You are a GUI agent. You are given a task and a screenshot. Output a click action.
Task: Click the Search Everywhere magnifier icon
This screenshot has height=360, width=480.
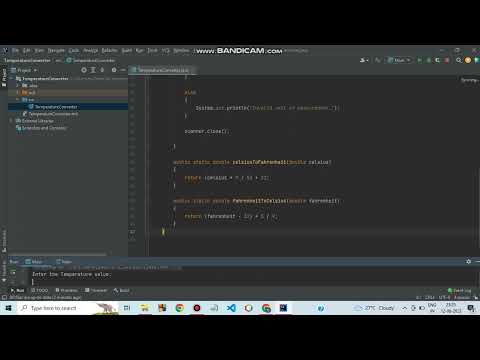click(x=459, y=60)
